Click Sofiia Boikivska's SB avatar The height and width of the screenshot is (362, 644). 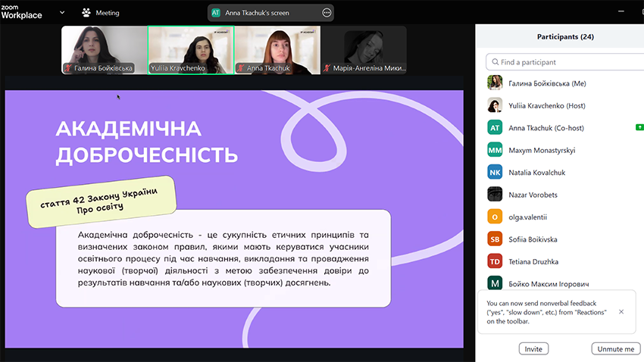click(x=495, y=239)
